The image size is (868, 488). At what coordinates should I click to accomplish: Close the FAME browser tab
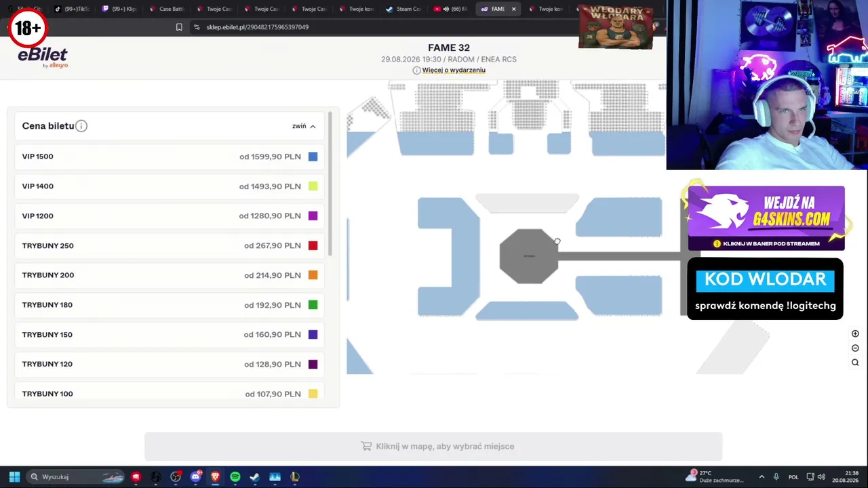click(x=513, y=9)
